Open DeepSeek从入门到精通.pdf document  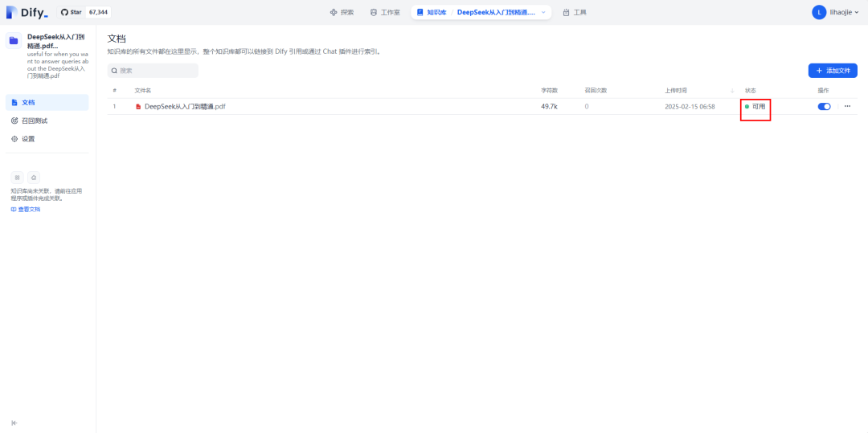185,107
